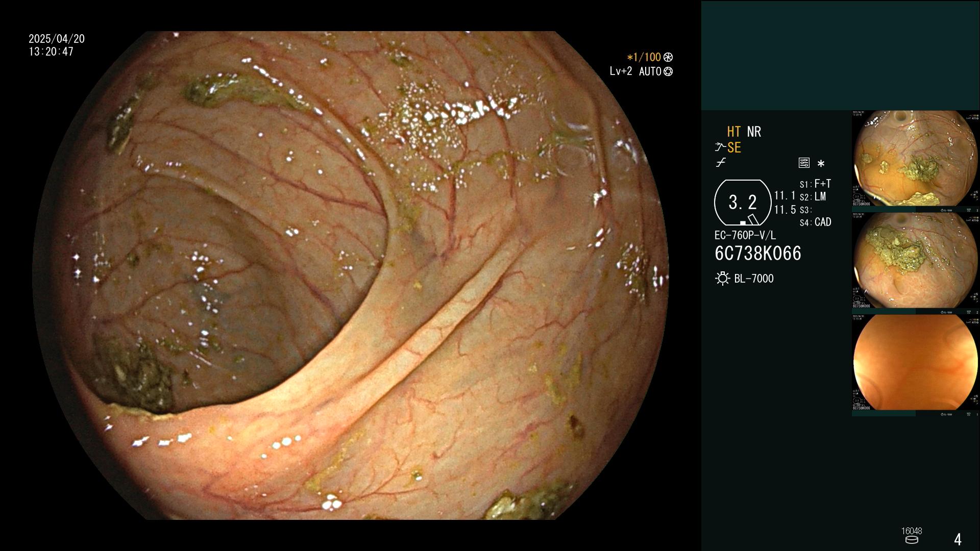Screen dimensions: 980x551
Task: Click the iris AUTO mode icon
Action: (668, 71)
